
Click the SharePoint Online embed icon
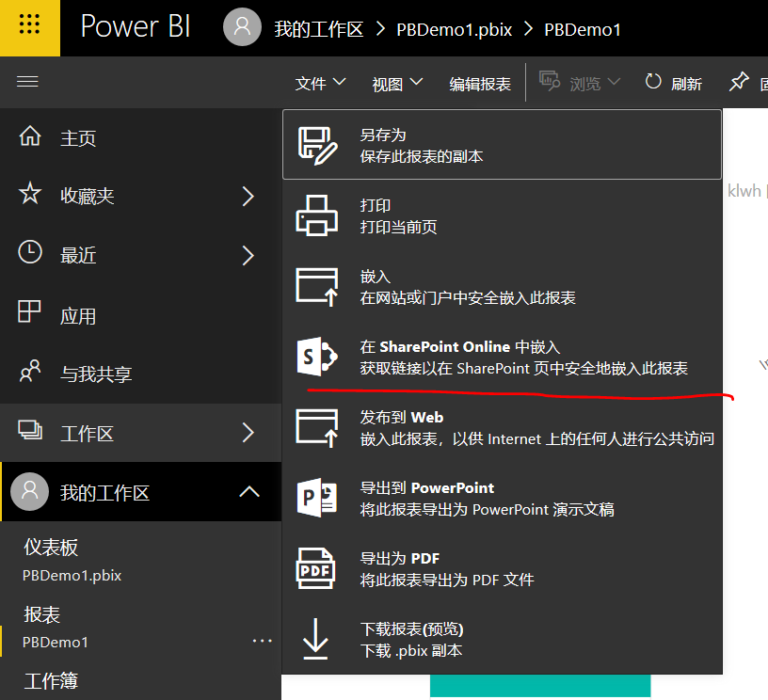pyautogui.click(x=317, y=356)
